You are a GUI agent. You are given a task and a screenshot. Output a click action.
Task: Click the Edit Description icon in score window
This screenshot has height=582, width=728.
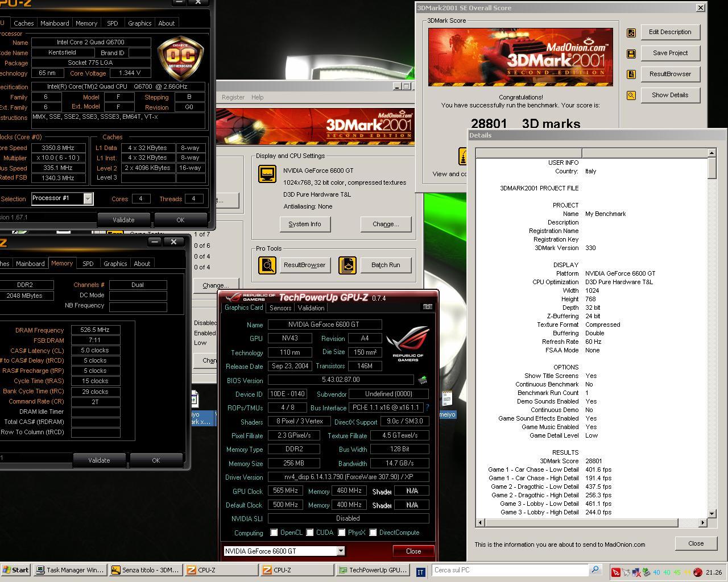point(631,32)
